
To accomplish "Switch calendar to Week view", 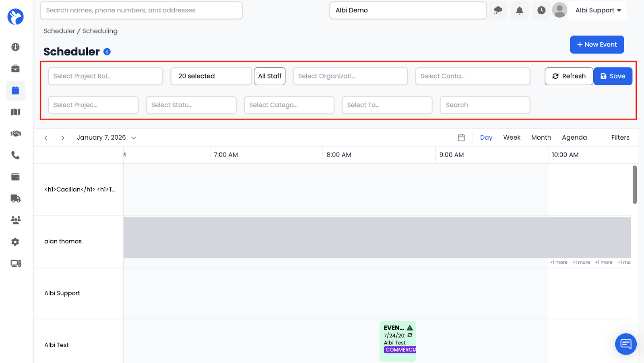I will tap(512, 137).
